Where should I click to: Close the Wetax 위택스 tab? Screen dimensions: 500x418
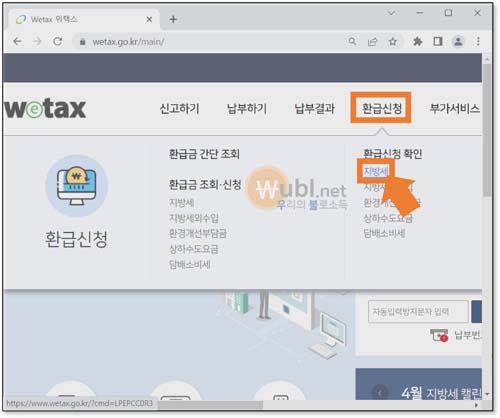pyautogui.click(x=149, y=19)
